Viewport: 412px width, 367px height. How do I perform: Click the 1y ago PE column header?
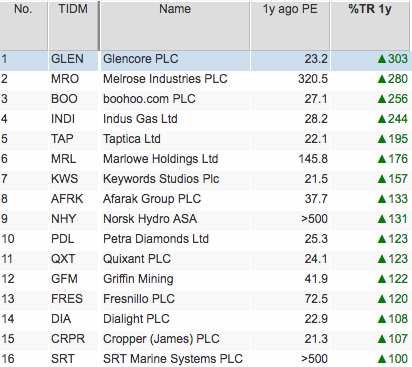290,26
